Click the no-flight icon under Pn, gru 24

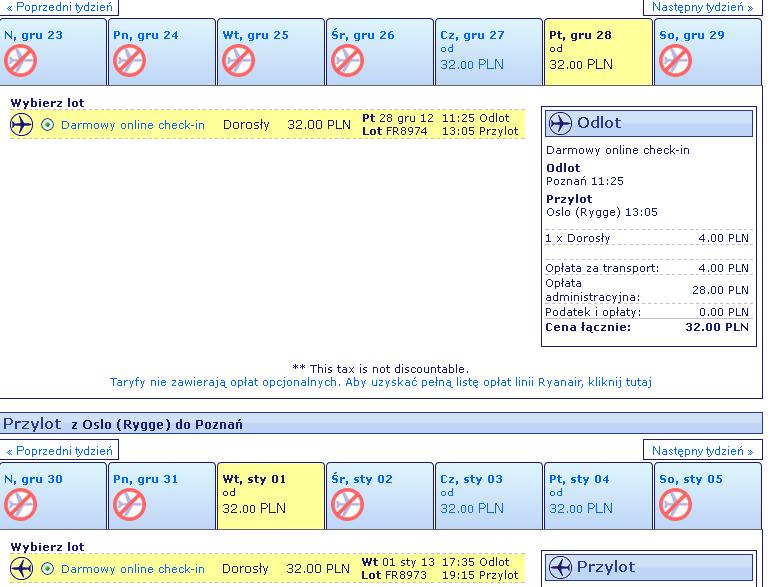129,61
